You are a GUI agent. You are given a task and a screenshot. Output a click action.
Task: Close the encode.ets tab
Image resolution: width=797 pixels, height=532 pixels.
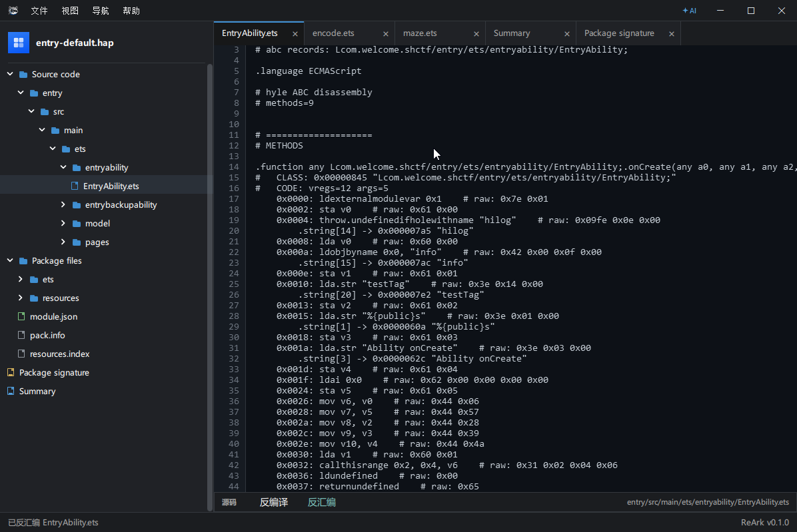pos(386,34)
